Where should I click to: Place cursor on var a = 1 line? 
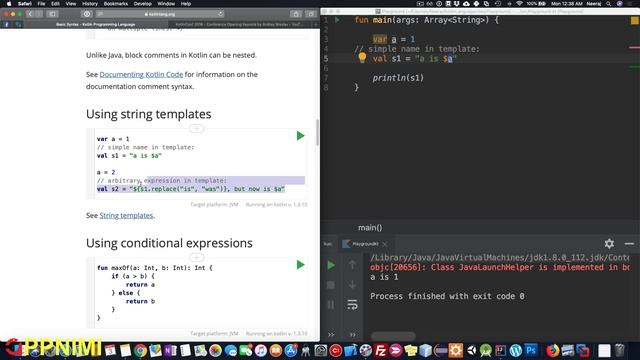pyautogui.click(x=393, y=39)
